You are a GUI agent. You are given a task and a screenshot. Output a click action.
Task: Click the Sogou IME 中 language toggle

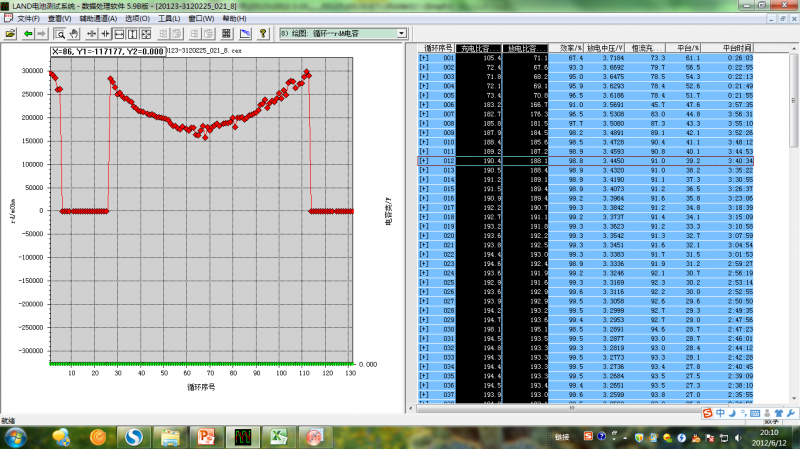[x=720, y=413]
